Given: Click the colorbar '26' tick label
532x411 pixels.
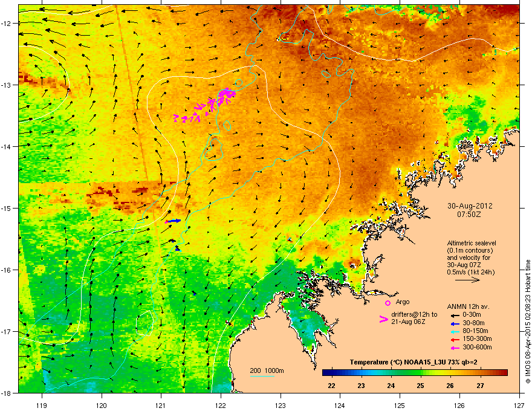Looking at the screenshot, I should pos(450,386).
